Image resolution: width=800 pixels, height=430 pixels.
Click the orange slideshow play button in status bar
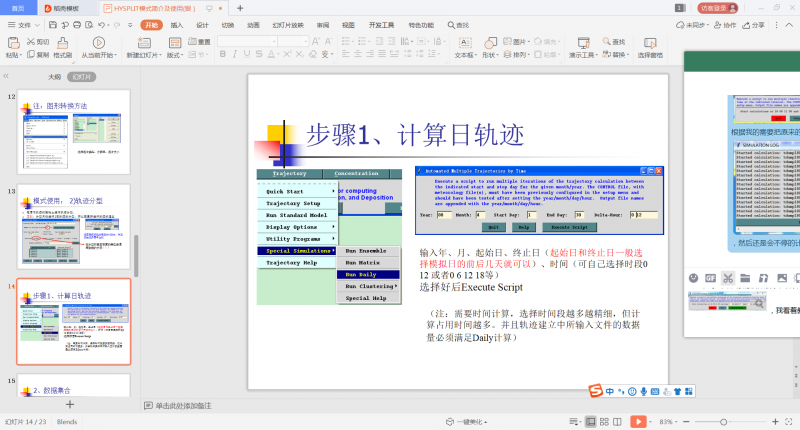638,421
